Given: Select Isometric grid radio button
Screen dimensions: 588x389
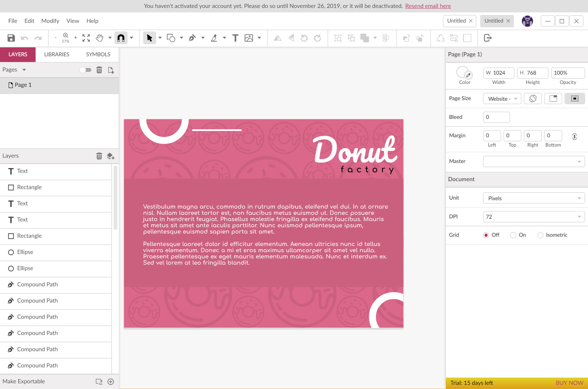Looking at the screenshot, I should point(540,235).
